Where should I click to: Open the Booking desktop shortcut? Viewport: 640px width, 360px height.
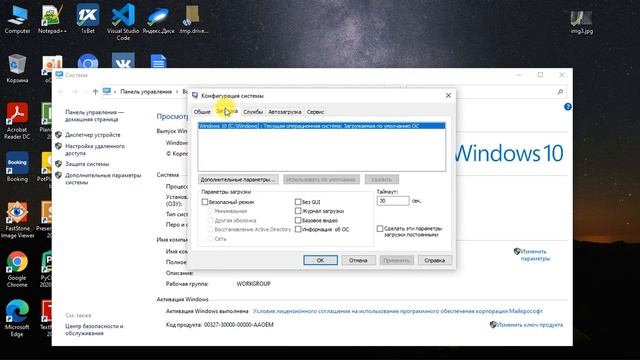[17, 167]
